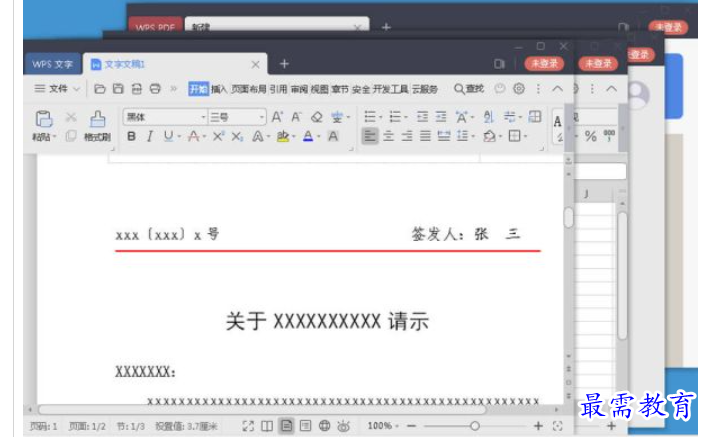The height and width of the screenshot is (437, 702).
Task: Open the 页面布局 (Page Layout) tab
Action: (248, 89)
